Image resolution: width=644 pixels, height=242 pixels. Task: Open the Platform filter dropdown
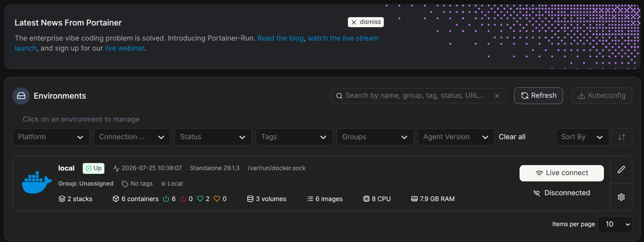click(51, 137)
